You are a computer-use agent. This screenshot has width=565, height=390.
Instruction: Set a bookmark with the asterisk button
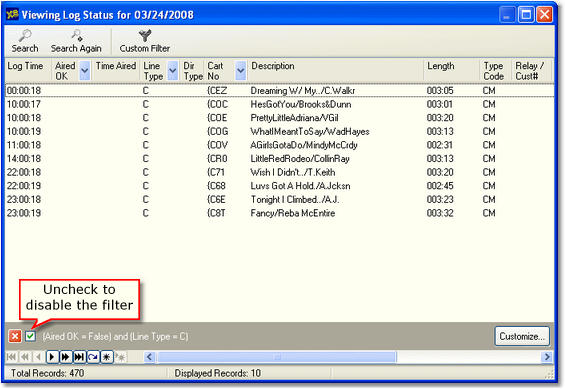(107, 357)
